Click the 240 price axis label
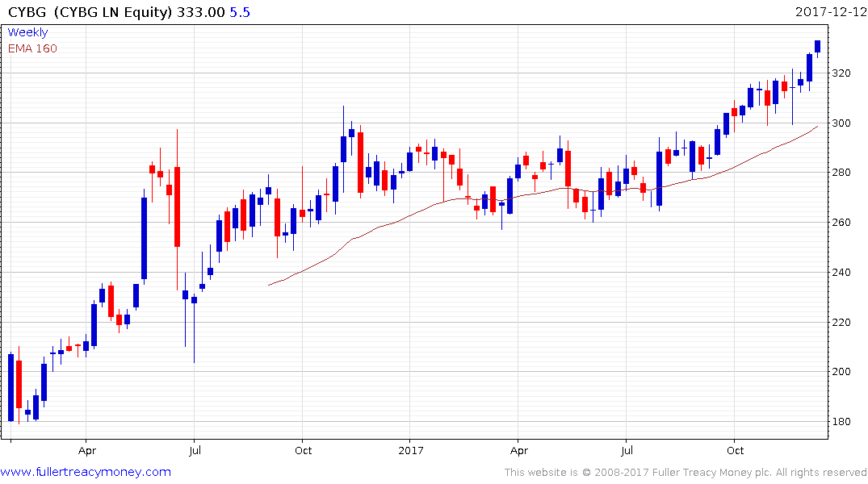 pos(841,272)
